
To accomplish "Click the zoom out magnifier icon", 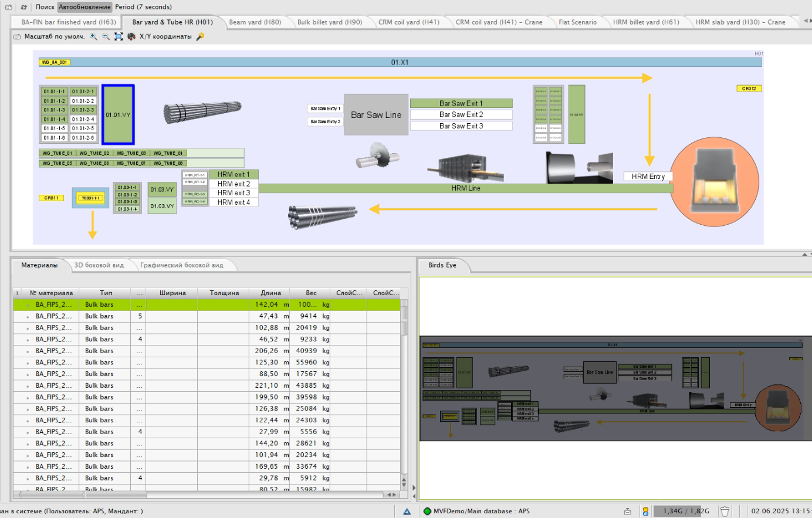I will (106, 36).
